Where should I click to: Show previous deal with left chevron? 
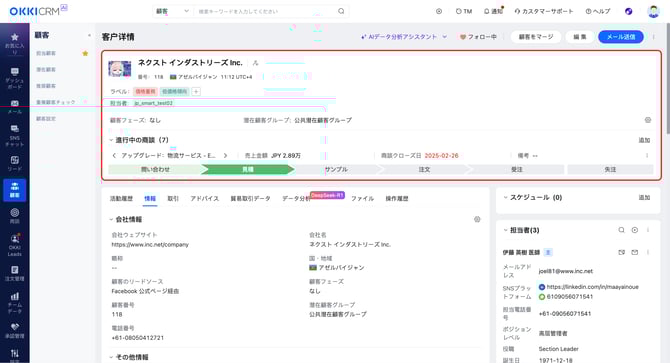114,155
